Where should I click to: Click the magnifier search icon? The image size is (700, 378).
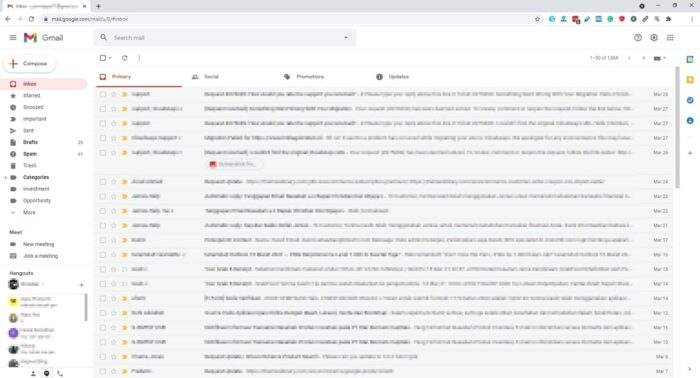tap(104, 37)
